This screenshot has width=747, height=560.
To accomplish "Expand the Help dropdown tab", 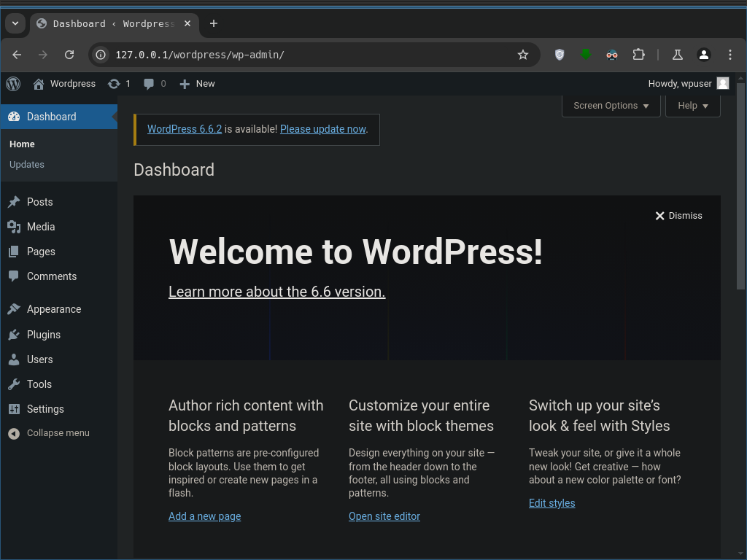I will (692, 106).
